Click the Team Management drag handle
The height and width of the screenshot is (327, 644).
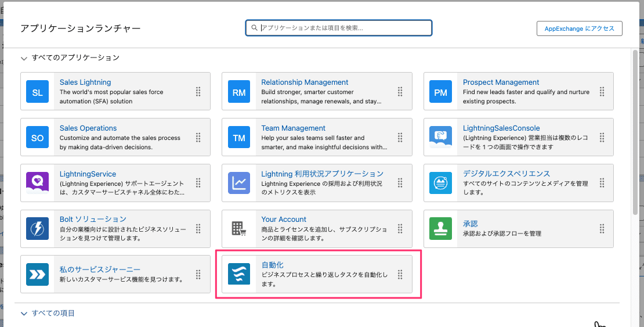(x=400, y=138)
